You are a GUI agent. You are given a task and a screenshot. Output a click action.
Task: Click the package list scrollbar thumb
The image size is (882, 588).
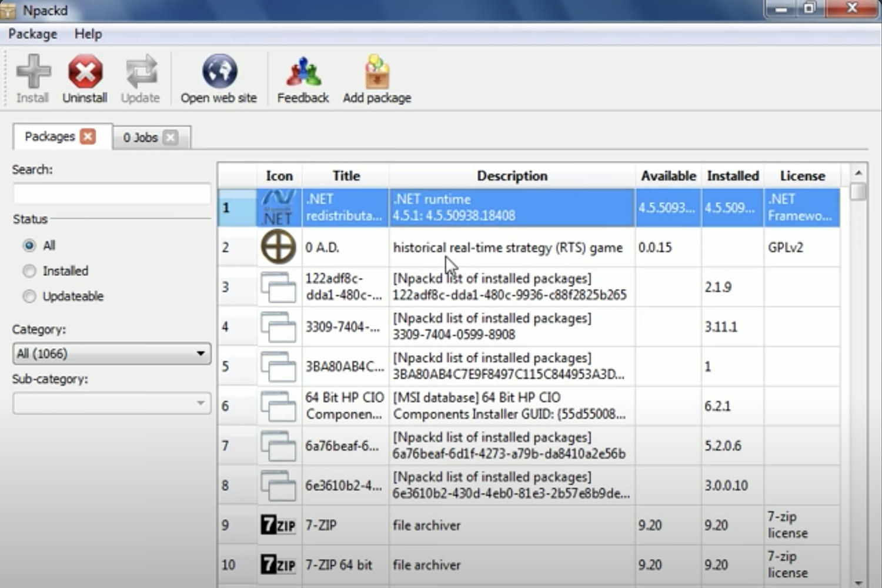click(858, 192)
